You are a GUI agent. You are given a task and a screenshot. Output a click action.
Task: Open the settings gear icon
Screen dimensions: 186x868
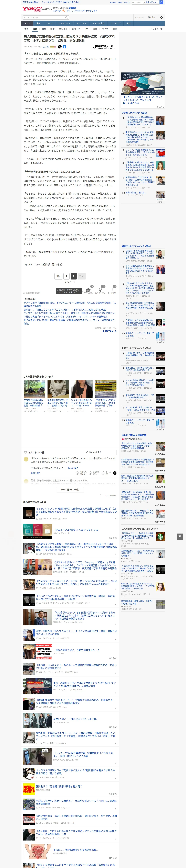click(161, 17)
